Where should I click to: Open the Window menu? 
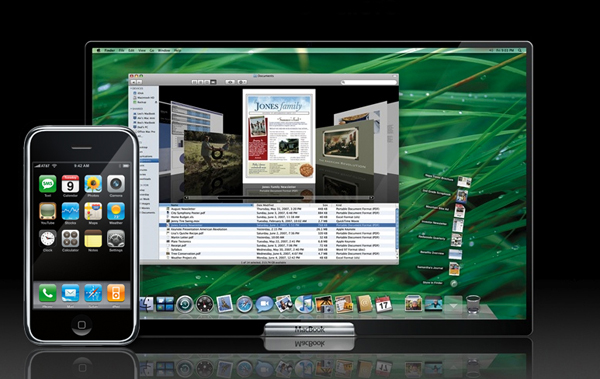point(164,50)
